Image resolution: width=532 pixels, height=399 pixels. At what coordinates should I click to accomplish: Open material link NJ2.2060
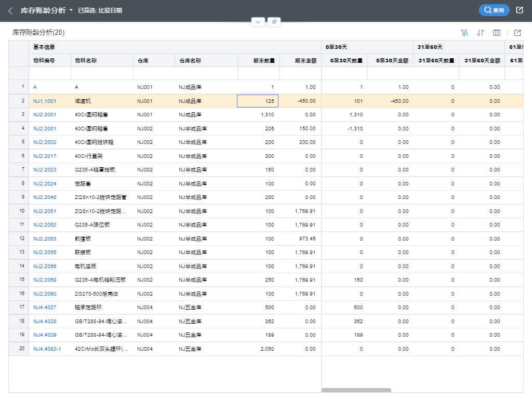[45, 294]
